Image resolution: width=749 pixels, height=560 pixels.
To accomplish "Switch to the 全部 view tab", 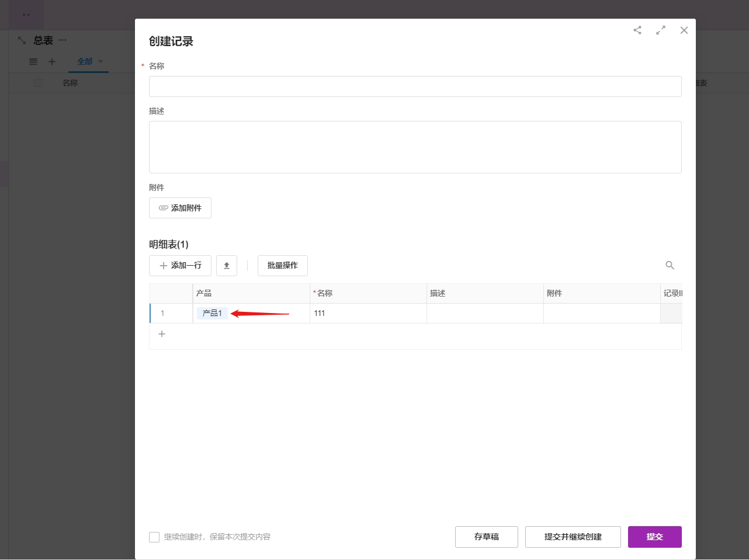I will pyautogui.click(x=85, y=61).
